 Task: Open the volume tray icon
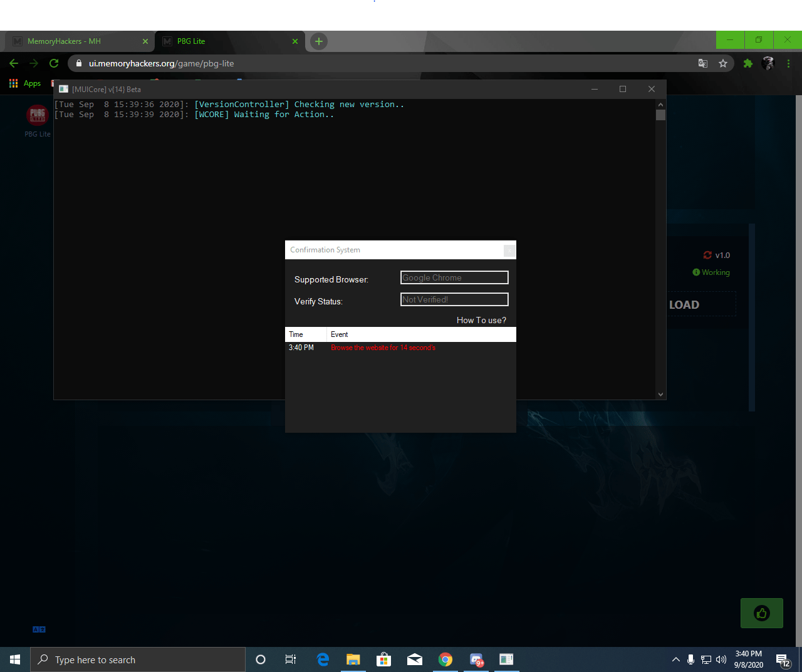[x=721, y=659]
